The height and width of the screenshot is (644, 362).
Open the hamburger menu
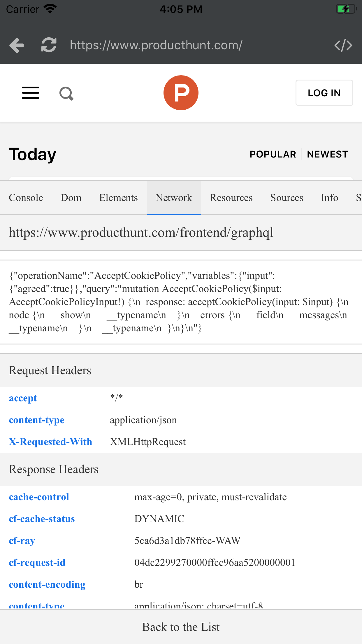point(31,93)
